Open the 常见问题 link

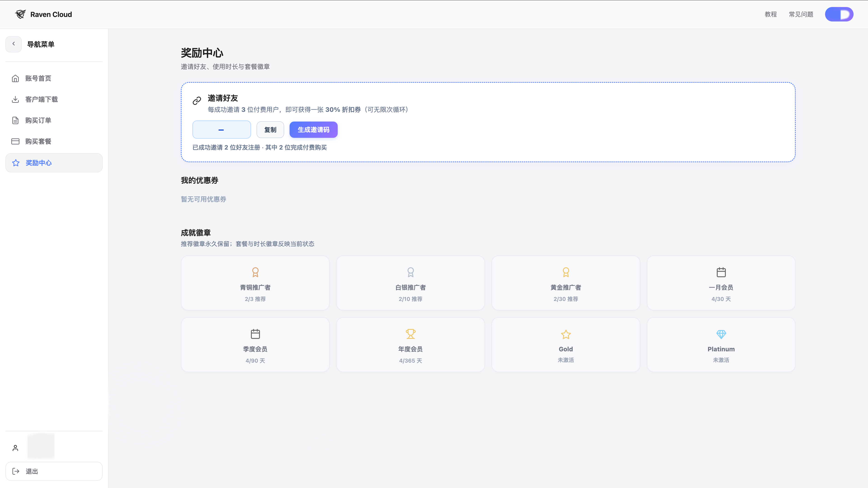(801, 14)
